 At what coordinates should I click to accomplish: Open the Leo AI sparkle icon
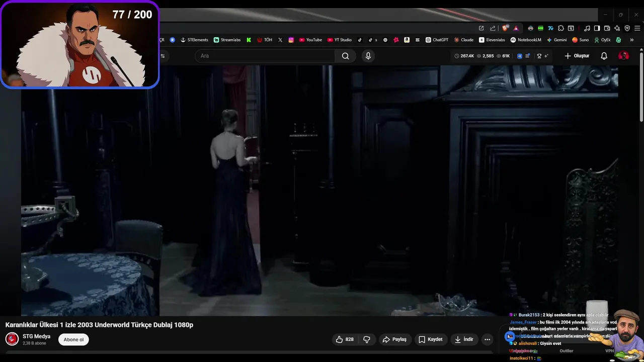617,28
